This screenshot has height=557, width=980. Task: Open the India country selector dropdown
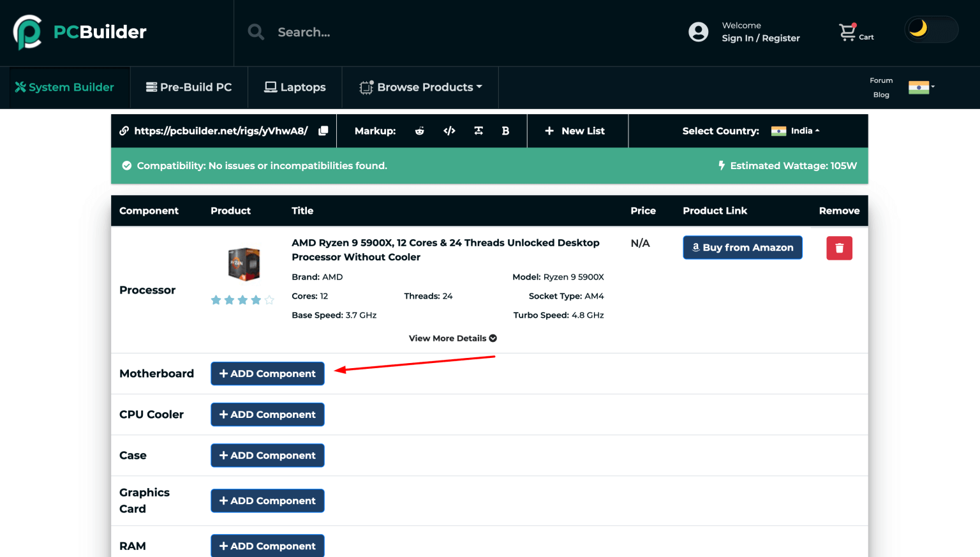(796, 131)
